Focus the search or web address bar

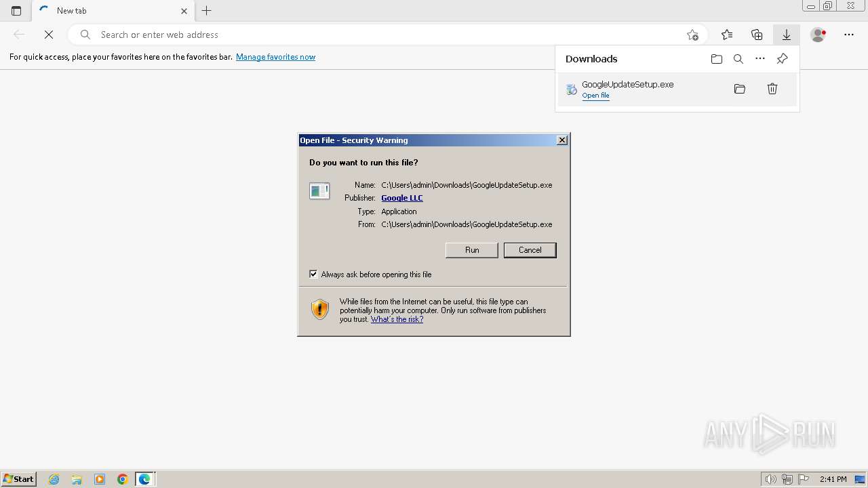tap(387, 35)
